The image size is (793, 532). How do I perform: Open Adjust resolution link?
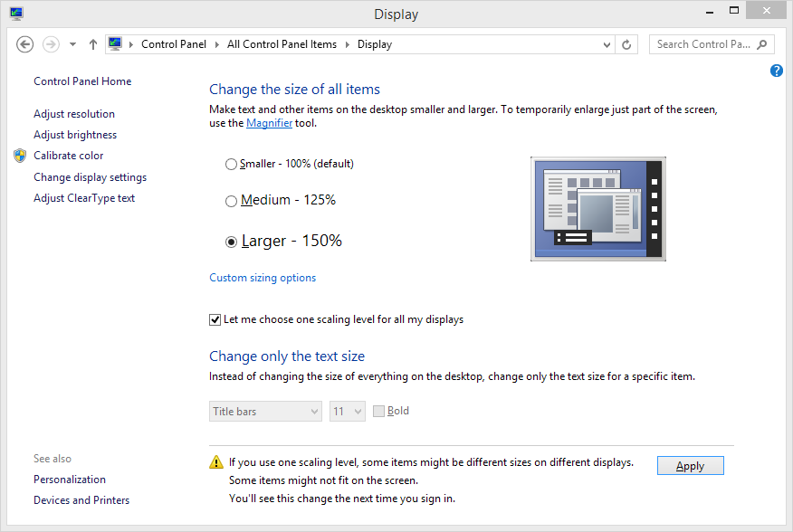(x=74, y=114)
